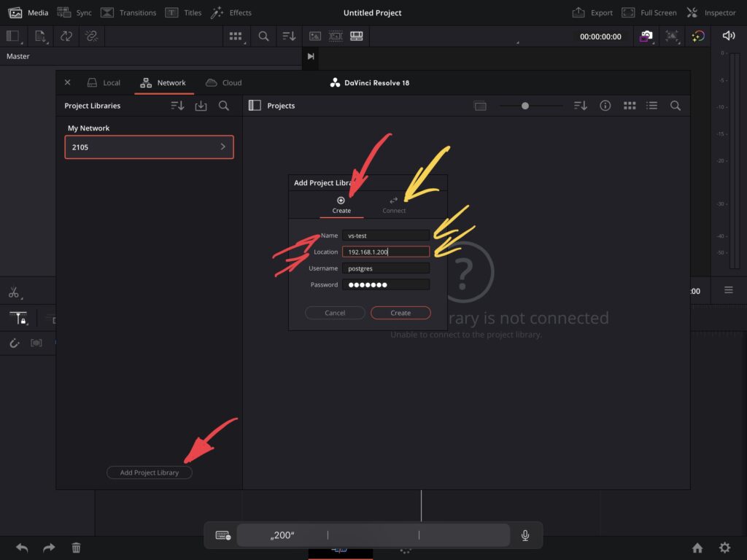This screenshot has height=560, width=747.
Task: Jump viewer to the end
Action: pyautogui.click(x=311, y=57)
